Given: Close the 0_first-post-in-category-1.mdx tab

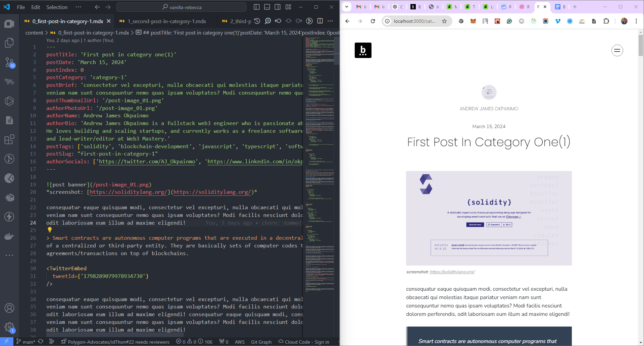Looking at the screenshot, I should point(109,21).
